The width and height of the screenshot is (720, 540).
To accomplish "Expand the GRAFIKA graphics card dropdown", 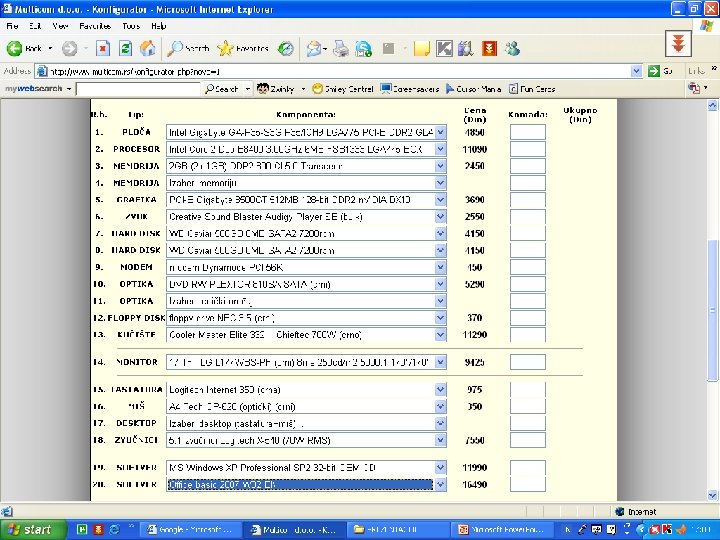I will 440,200.
